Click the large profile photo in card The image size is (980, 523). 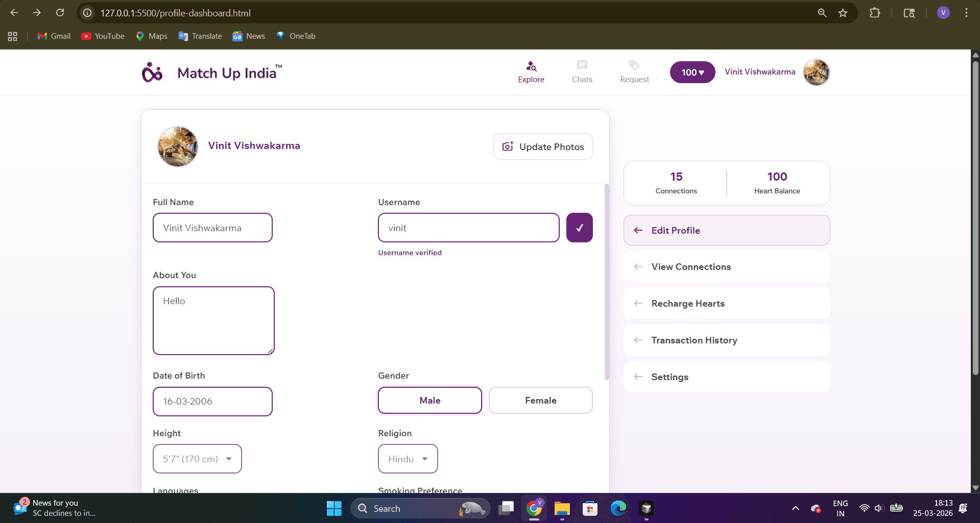(178, 146)
